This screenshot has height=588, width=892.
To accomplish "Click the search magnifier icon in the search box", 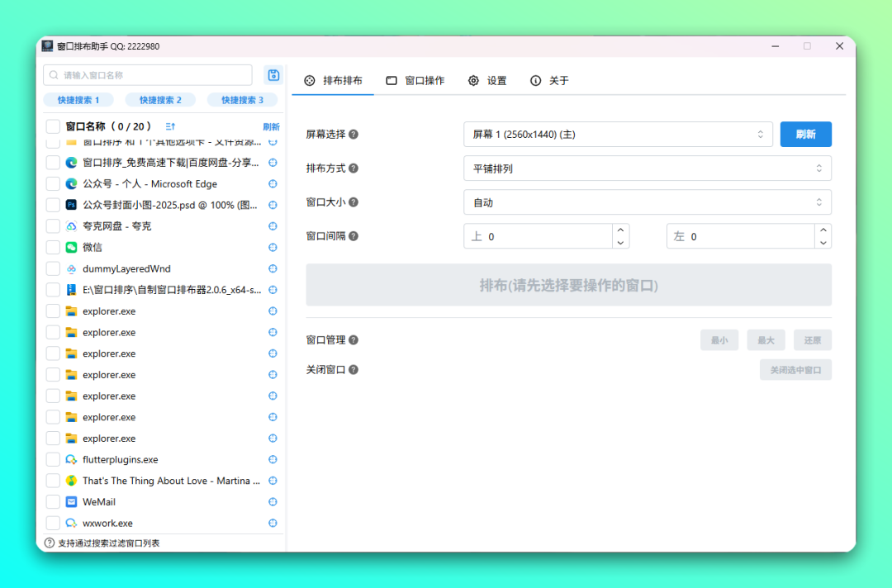I will (54, 75).
